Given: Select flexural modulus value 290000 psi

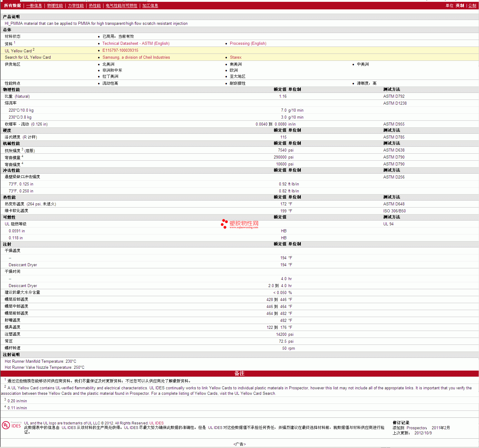Looking at the screenshot, I should (x=284, y=157).
